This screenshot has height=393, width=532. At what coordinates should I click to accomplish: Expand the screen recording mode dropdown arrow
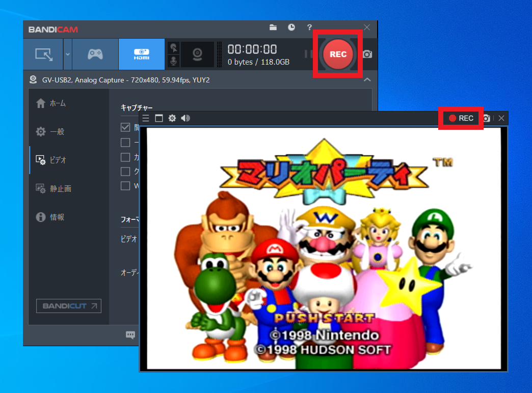point(68,54)
